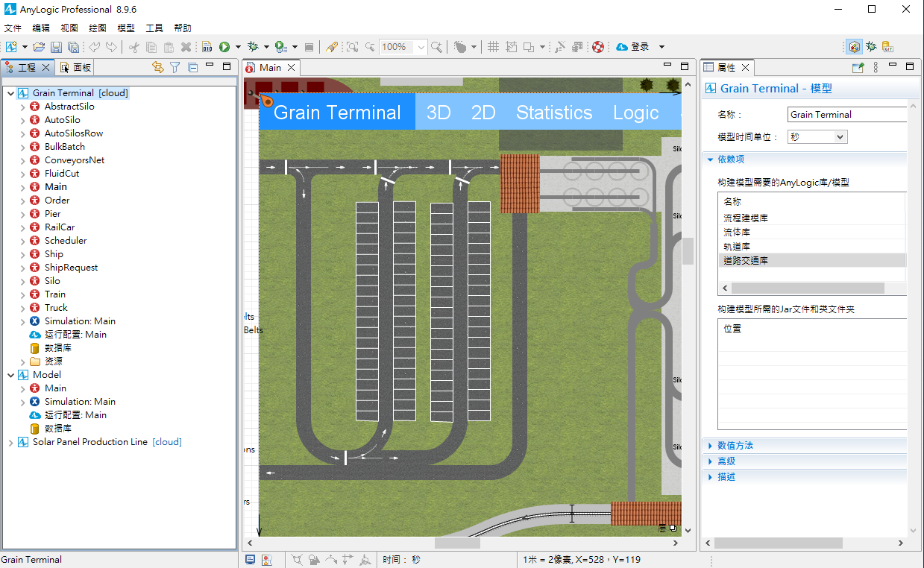Screen dimensions: 924x568
Task: Expand the Solar Panel Production Line project
Action: [x=10, y=442]
